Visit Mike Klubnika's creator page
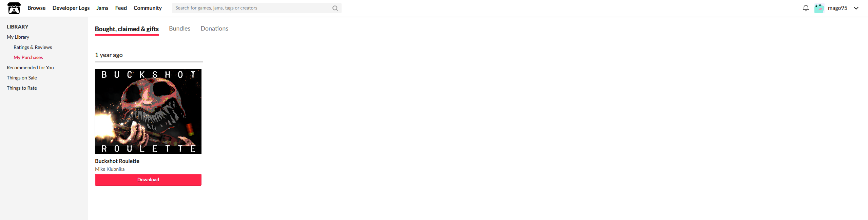868x220 pixels. coord(110,169)
